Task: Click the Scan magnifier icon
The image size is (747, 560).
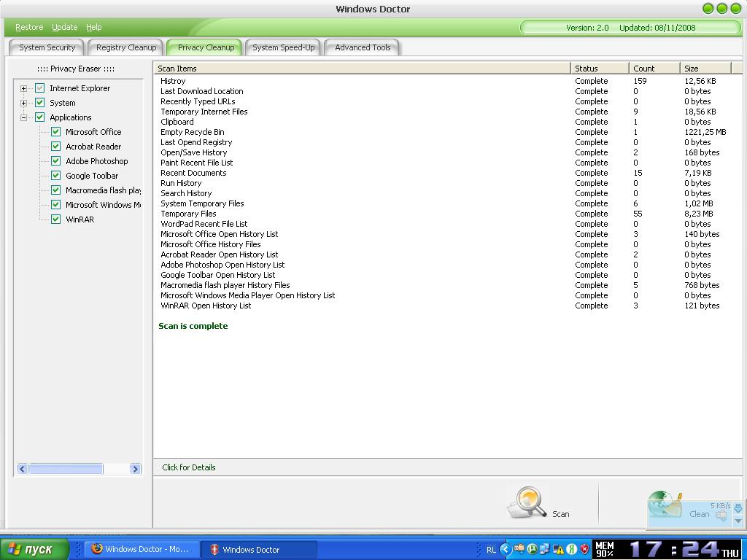Action: [x=527, y=502]
